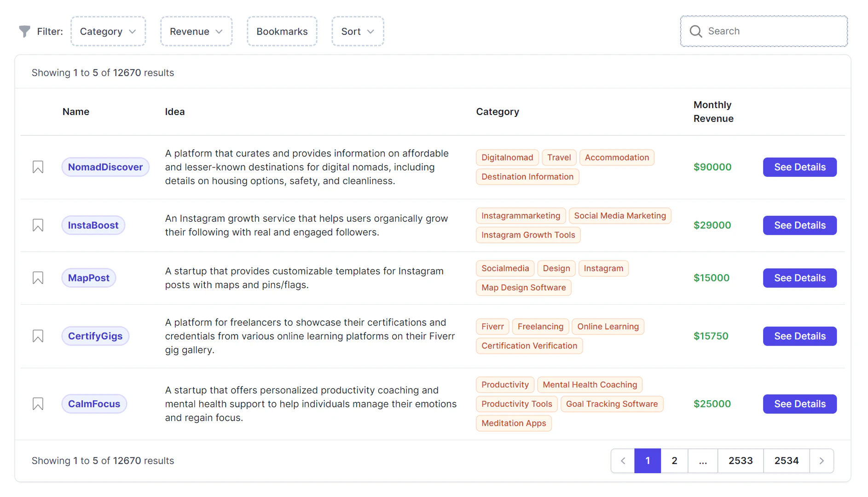Open the Sort dropdown

coord(358,31)
